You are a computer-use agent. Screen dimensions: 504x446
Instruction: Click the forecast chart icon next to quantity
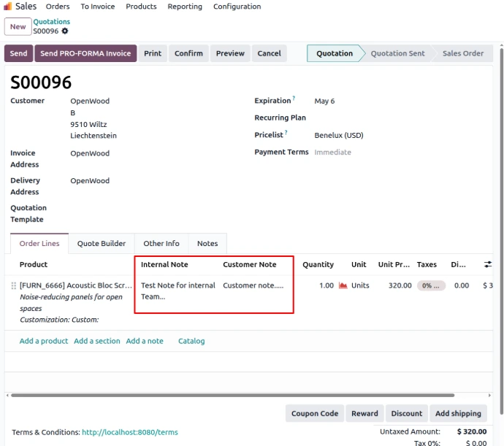343,285
